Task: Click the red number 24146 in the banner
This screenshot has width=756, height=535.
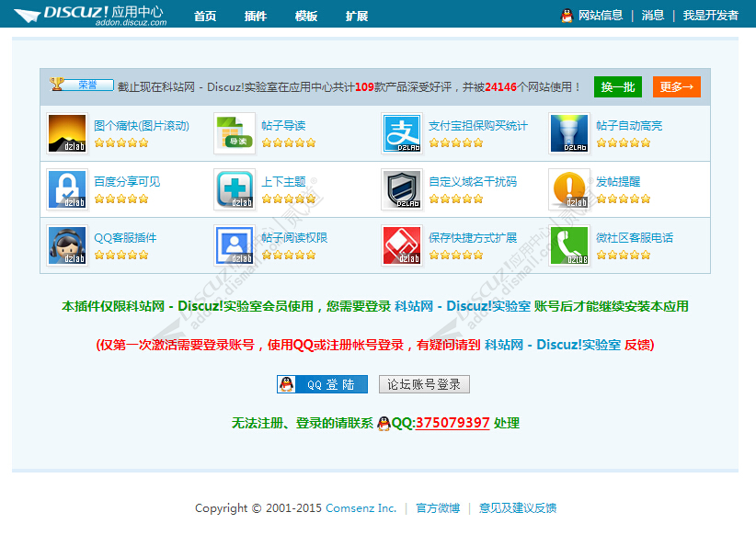Action: 500,86
